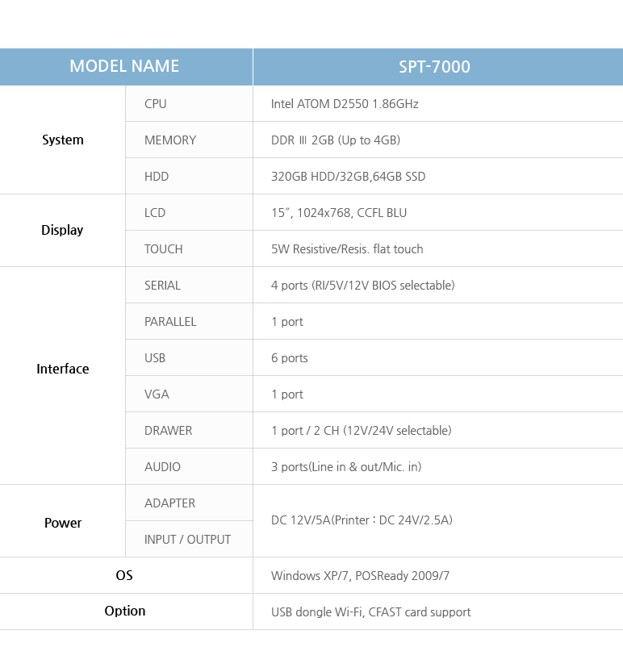Click the Interface category cell

click(x=63, y=369)
